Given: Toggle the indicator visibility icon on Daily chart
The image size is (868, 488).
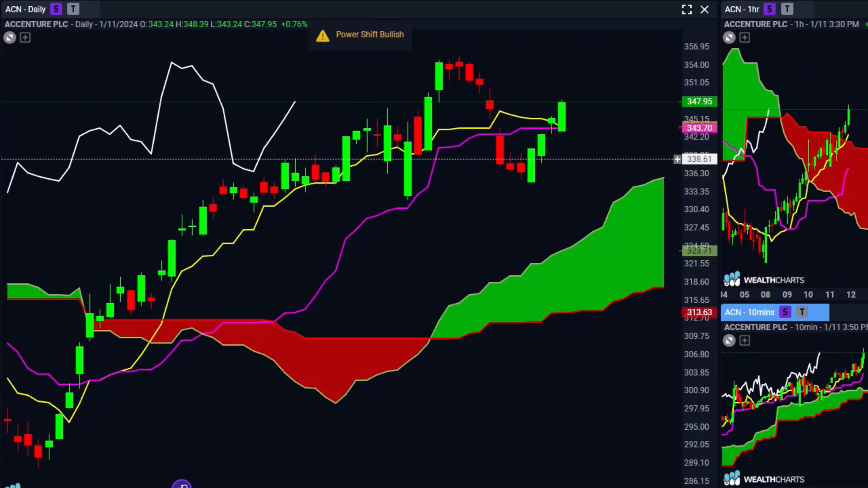Looking at the screenshot, I should click(x=9, y=38).
